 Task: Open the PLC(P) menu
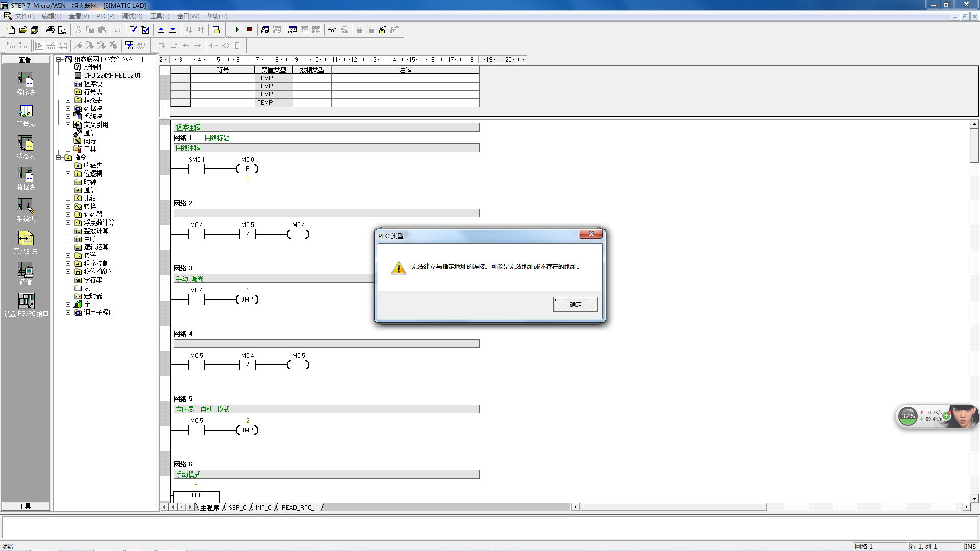pos(105,16)
